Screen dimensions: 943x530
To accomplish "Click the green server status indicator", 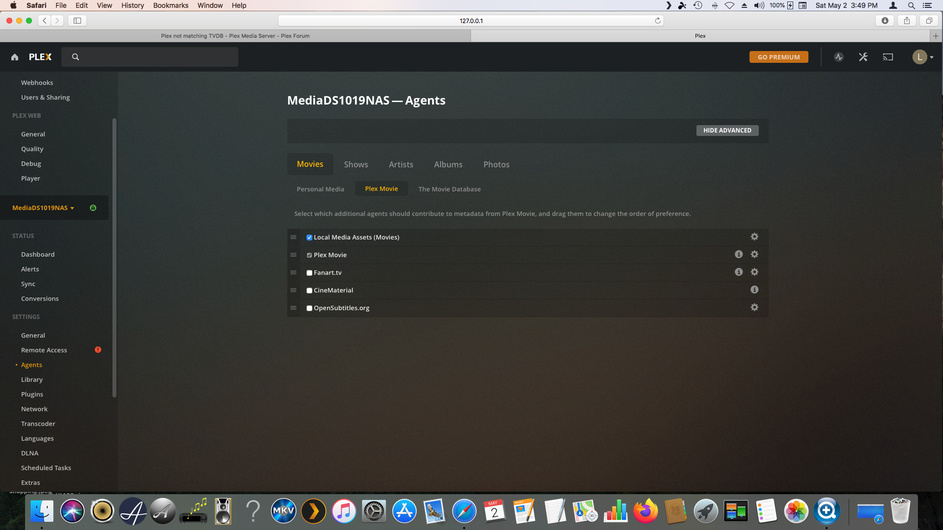I will click(x=93, y=208).
